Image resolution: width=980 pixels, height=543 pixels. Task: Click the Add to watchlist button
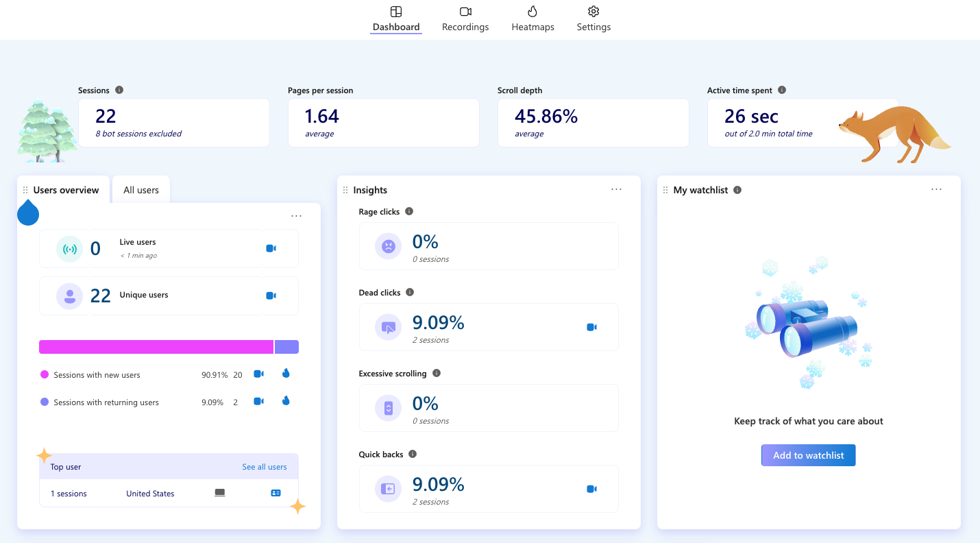pyautogui.click(x=809, y=455)
